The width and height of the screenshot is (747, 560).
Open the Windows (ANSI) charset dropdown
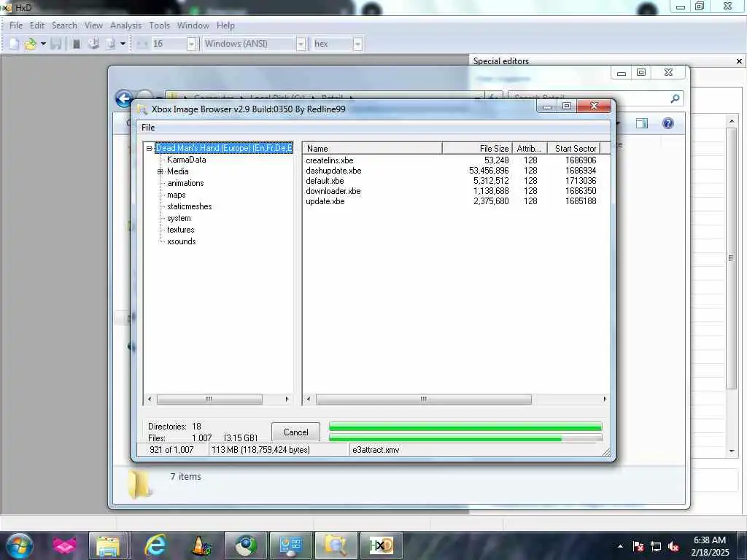[x=301, y=44]
